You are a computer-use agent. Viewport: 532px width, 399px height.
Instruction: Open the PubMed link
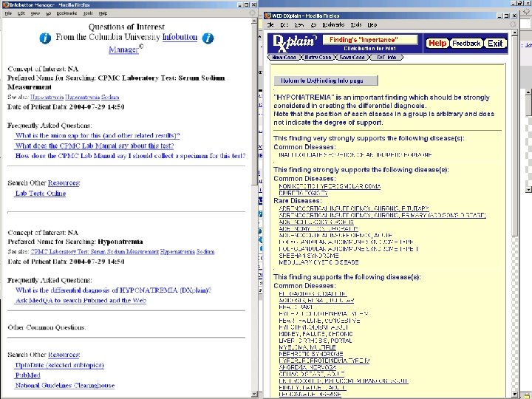(27, 375)
